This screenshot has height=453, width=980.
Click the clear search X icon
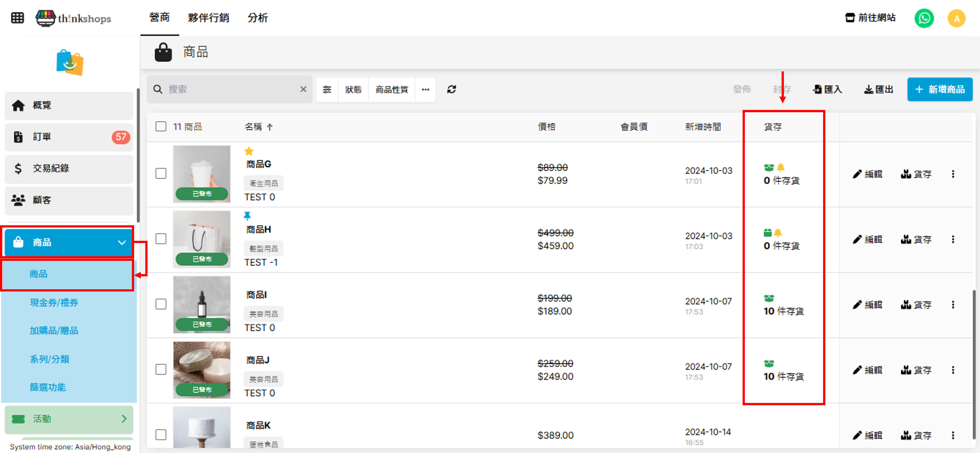(303, 89)
